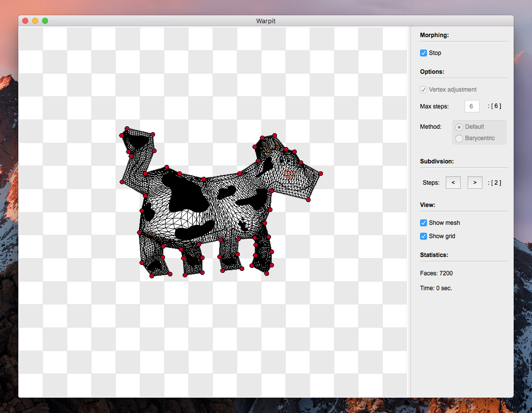Screen dimensions: 532x413
Task: Click the Statistics: section heading
Action: [x=434, y=255]
